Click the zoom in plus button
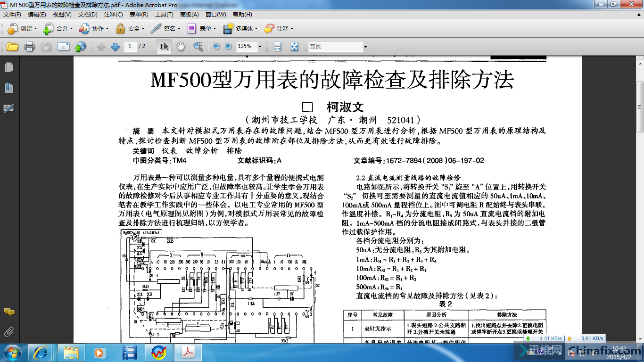Image resolution: width=644 pixels, height=362 pixels. [x=229, y=47]
